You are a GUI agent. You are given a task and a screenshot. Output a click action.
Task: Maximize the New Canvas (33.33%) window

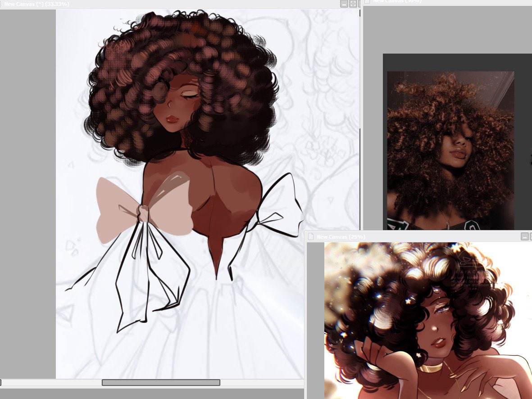pos(353,4)
